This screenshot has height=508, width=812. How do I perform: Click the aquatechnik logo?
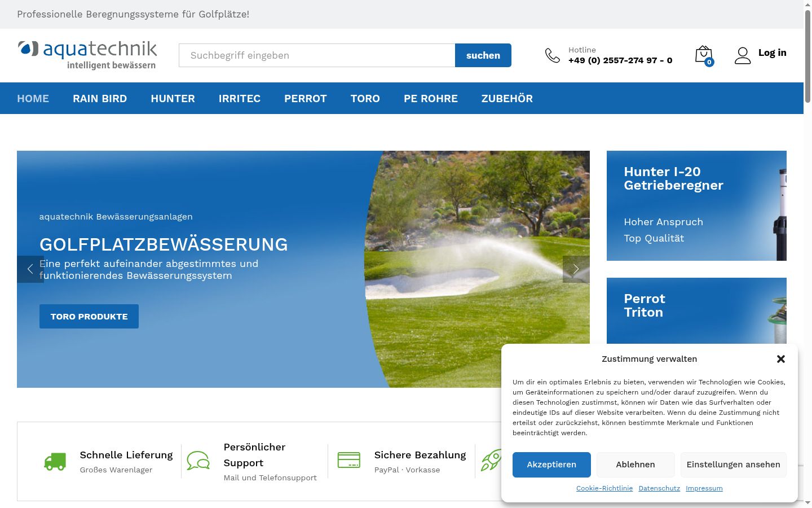[x=87, y=55]
